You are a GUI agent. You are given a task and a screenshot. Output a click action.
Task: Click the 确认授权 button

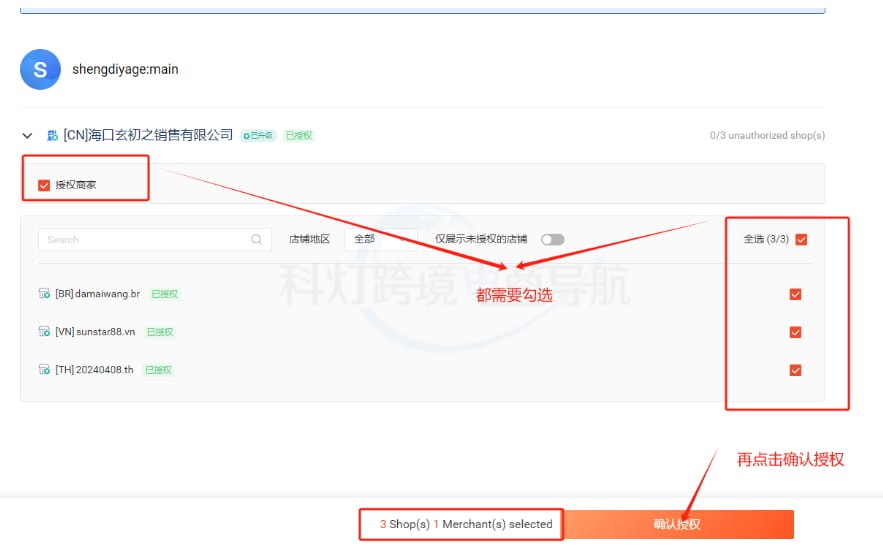pyautogui.click(x=677, y=524)
